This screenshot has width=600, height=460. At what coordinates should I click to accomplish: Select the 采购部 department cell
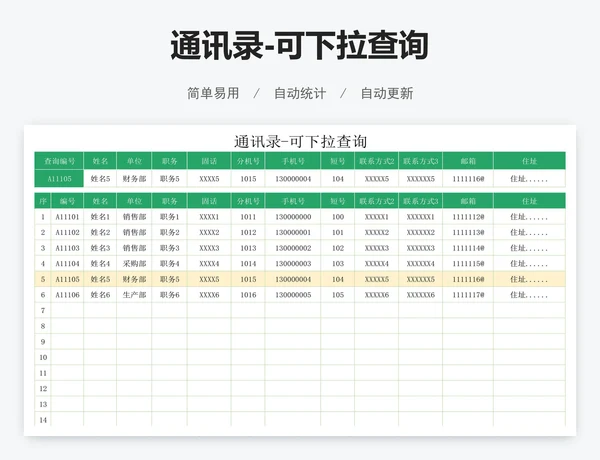134,264
